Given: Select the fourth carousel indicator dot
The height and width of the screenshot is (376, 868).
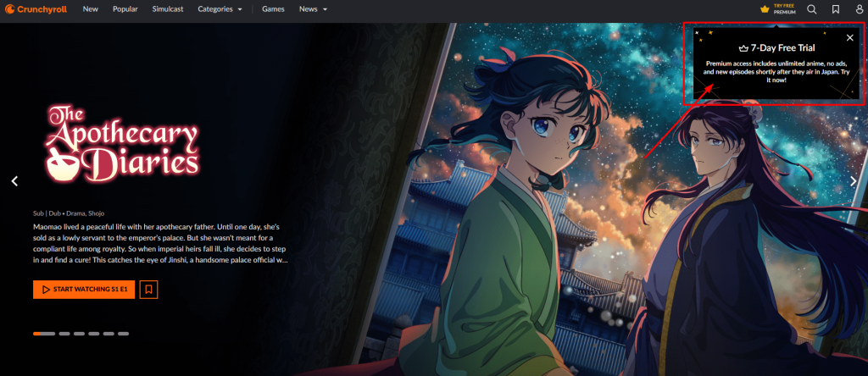Looking at the screenshot, I should 94,334.
